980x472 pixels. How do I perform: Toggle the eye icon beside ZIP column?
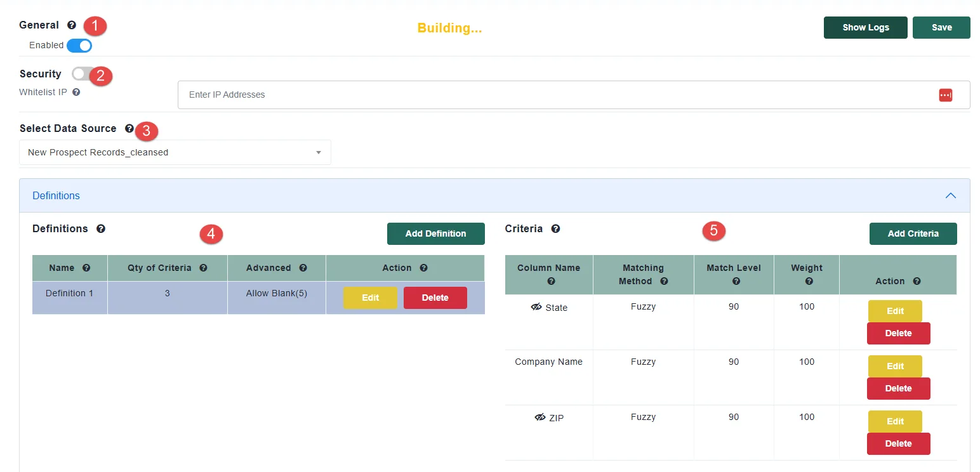click(x=540, y=417)
